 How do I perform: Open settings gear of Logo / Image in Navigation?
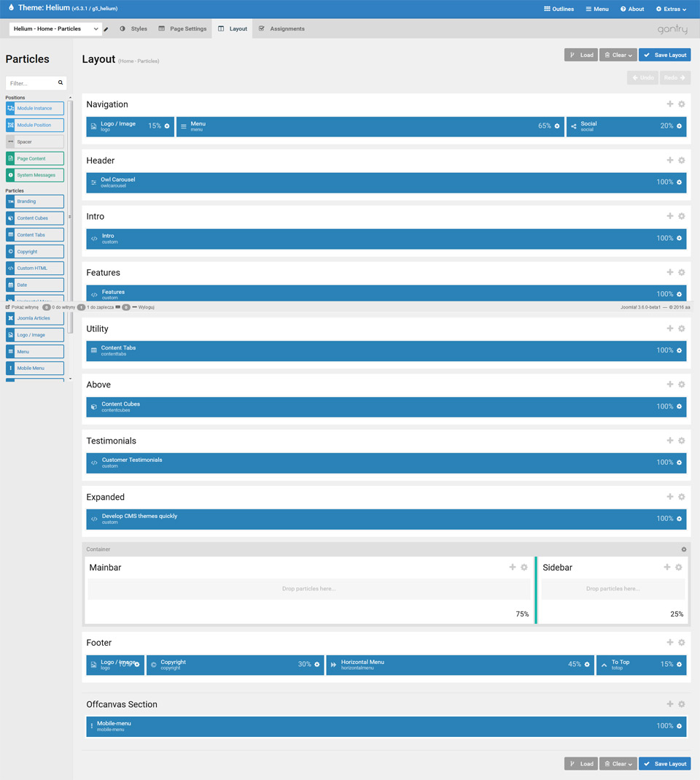(167, 126)
